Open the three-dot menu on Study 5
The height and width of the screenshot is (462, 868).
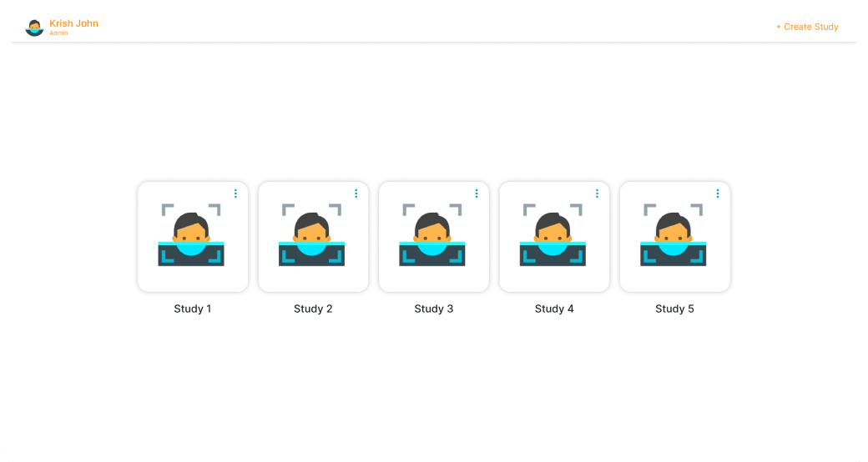[718, 193]
